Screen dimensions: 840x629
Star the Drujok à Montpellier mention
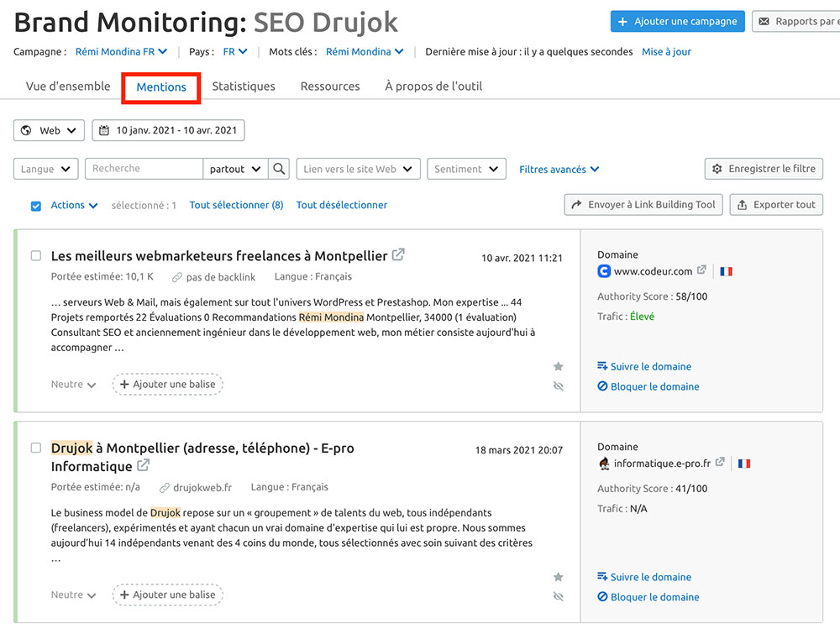559,577
